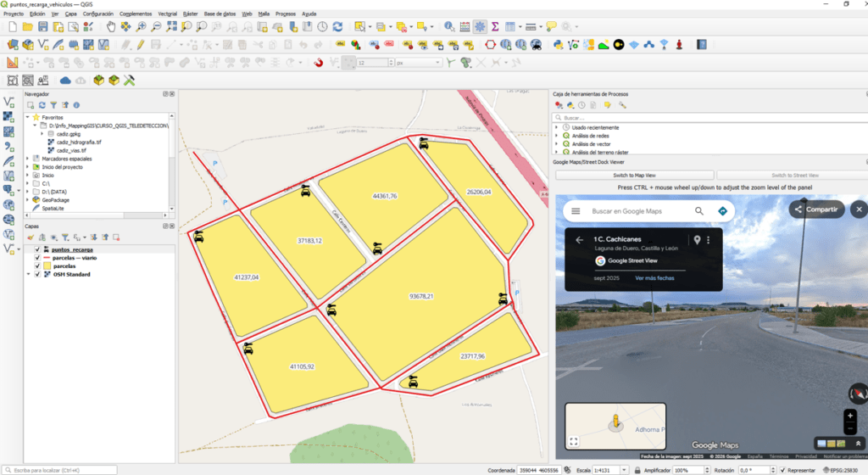Click the Street View minimap thumbnail
868x475 pixels.
tap(615, 426)
